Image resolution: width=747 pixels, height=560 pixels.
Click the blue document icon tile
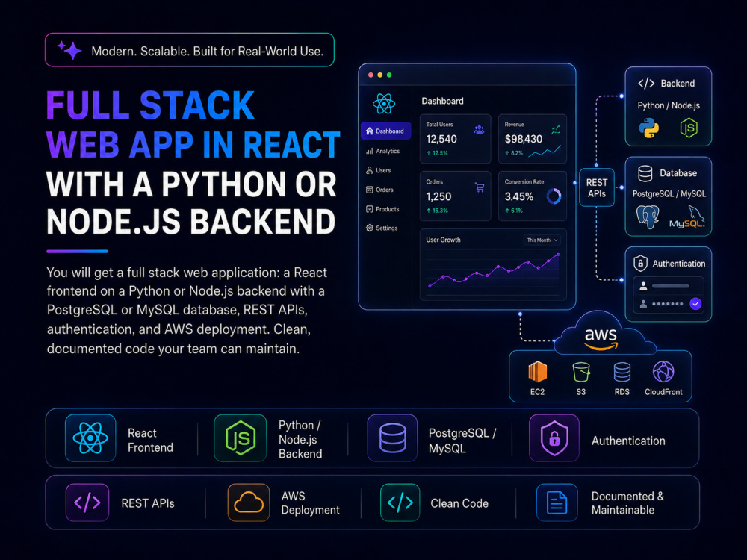pos(557,503)
